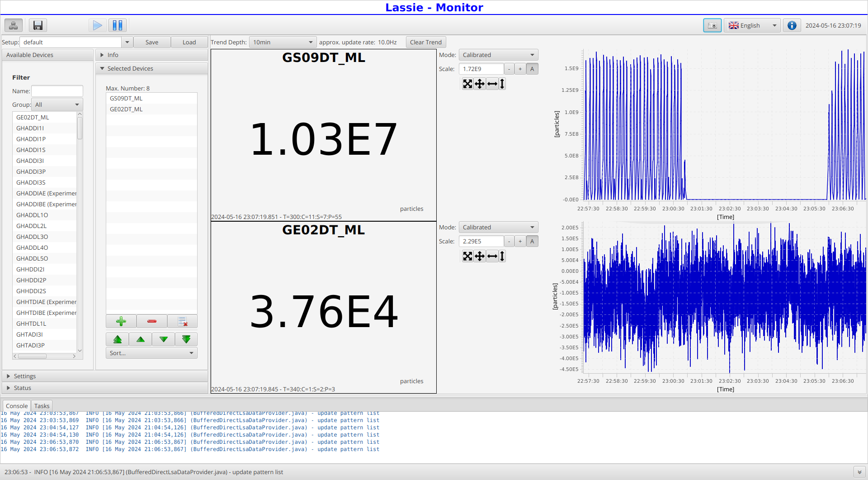868x480 pixels.
Task: Click the GS09DT_ML scale value field
Action: tap(481, 69)
